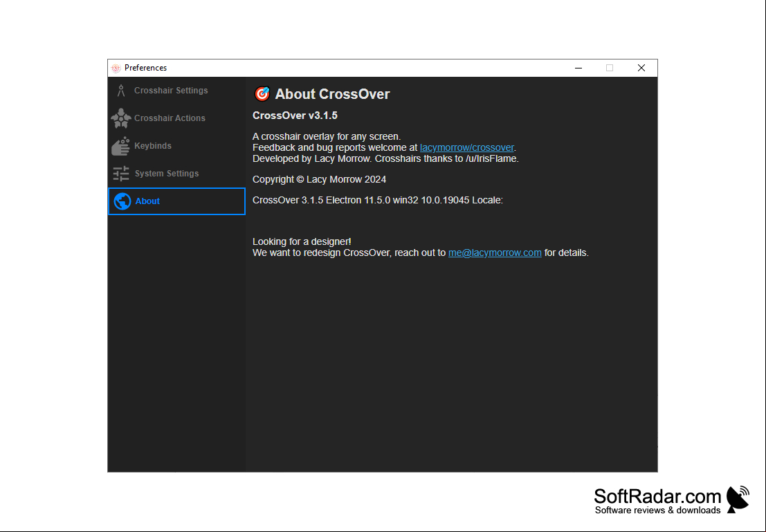Click the System Settings sliders icon

coord(121,174)
